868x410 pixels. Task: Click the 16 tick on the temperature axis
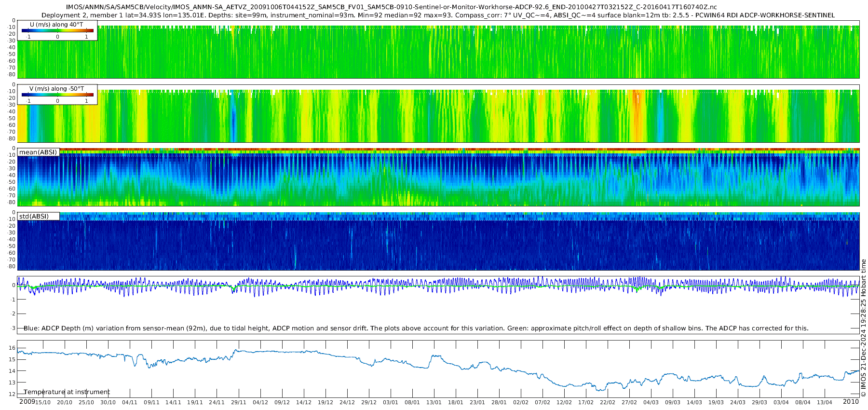click(13, 348)
